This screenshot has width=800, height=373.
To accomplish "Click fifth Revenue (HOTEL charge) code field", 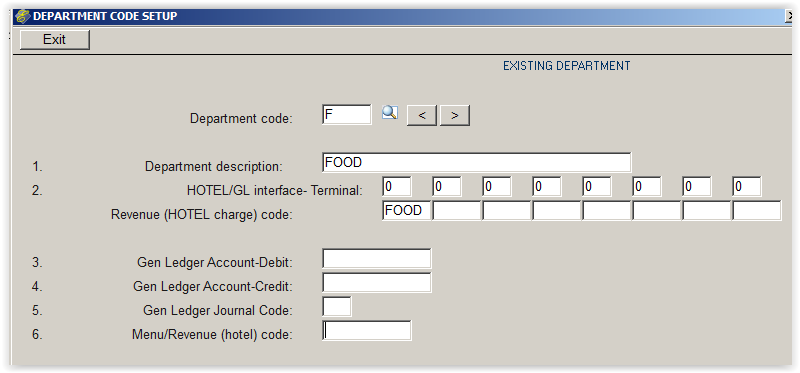I will [606, 210].
